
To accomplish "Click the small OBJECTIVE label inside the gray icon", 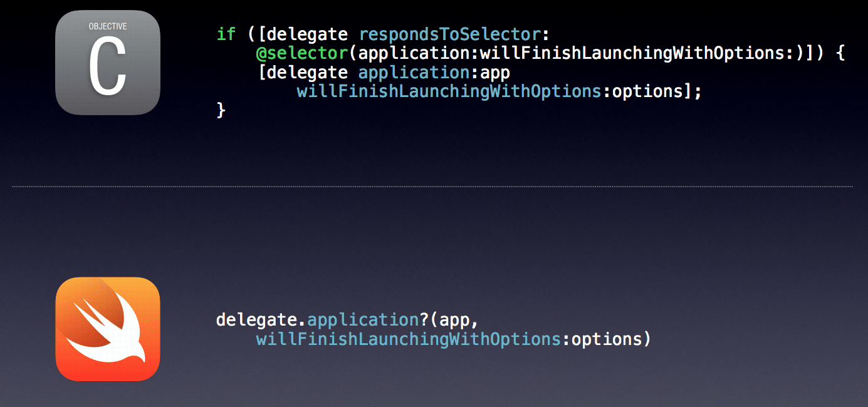I will (108, 26).
